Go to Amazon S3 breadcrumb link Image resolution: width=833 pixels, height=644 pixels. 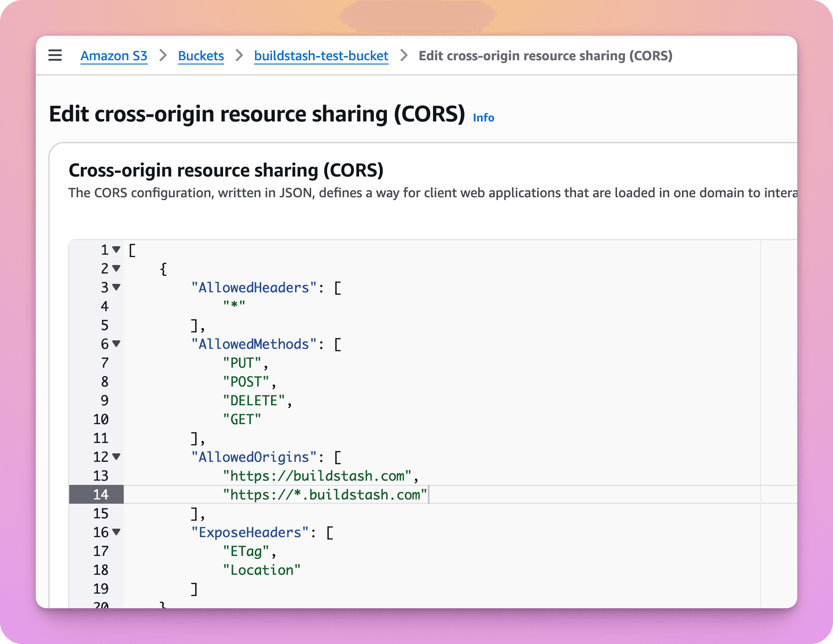[114, 56]
